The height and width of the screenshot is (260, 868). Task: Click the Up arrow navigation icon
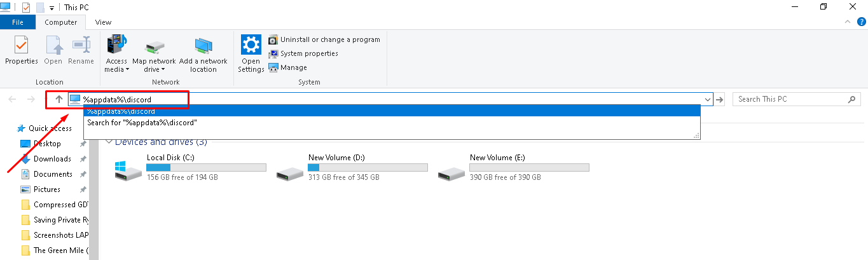(59, 99)
